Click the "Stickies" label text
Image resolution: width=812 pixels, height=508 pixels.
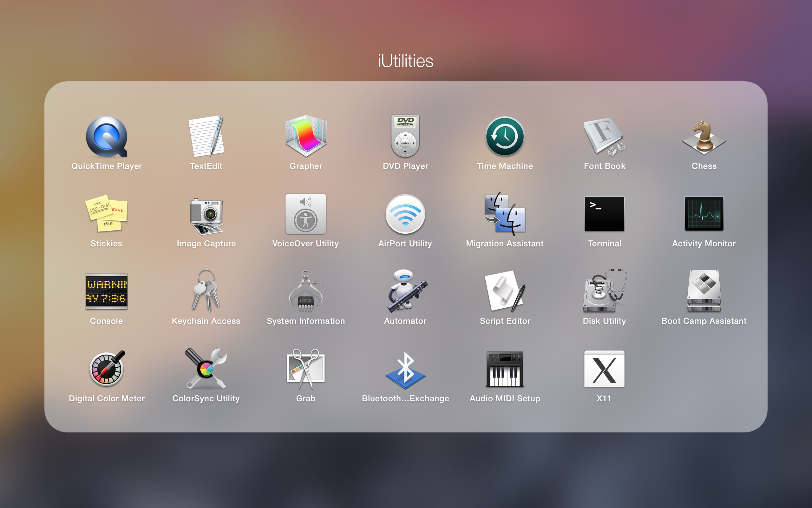click(x=106, y=243)
